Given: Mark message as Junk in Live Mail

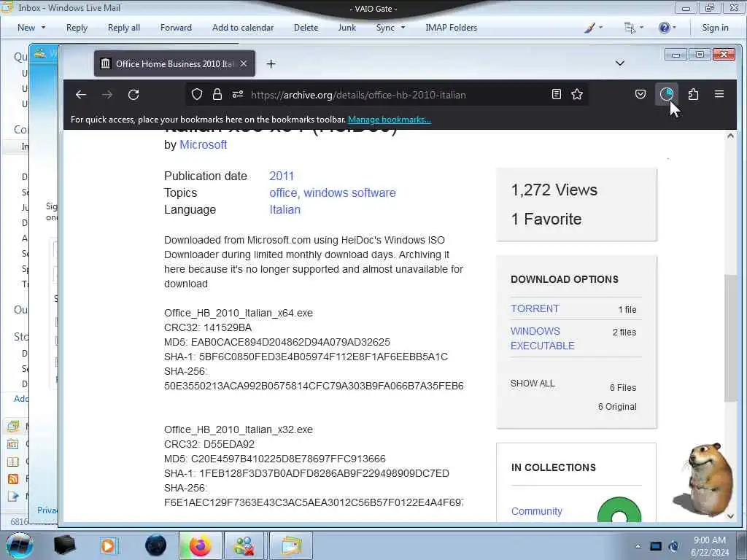Looking at the screenshot, I should (x=347, y=28).
